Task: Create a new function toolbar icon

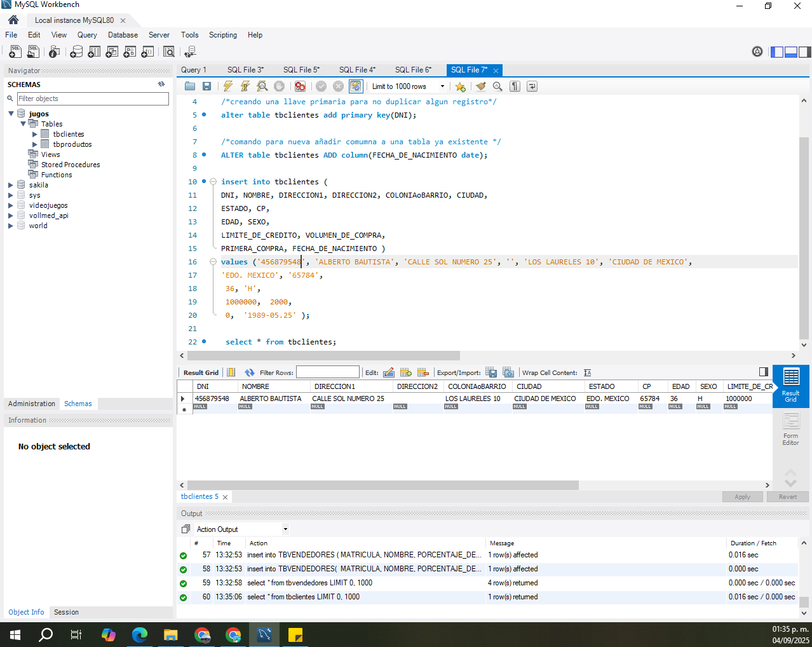Action: (147, 52)
